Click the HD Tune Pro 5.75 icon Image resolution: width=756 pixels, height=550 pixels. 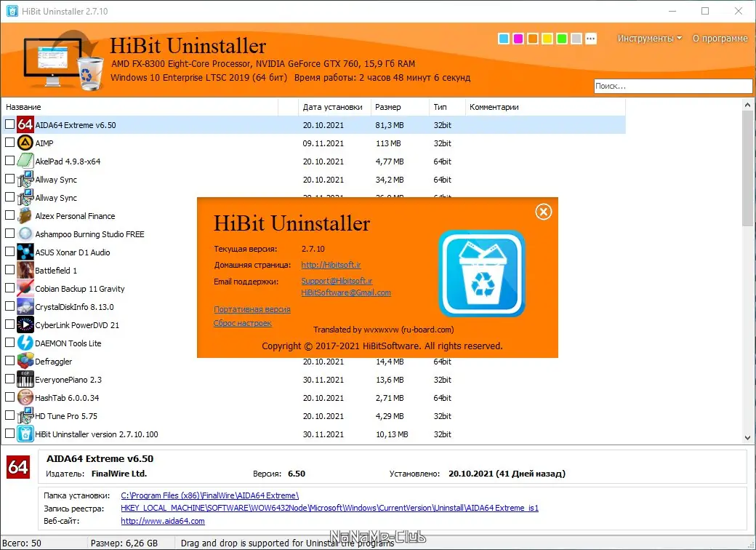coord(25,416)
